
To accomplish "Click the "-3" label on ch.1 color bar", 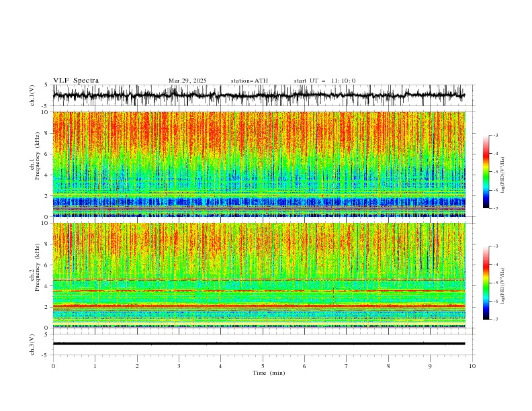I will tap(496, 135).
